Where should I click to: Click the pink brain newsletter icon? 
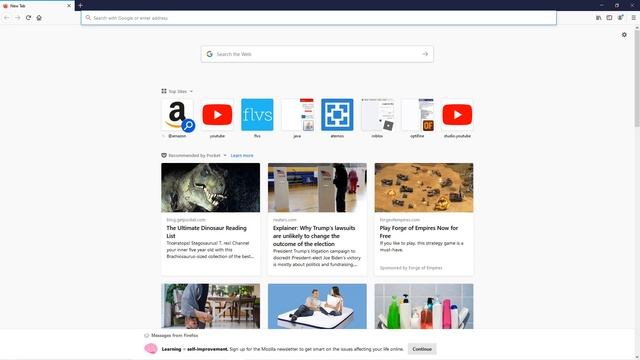tap(151, 349)
